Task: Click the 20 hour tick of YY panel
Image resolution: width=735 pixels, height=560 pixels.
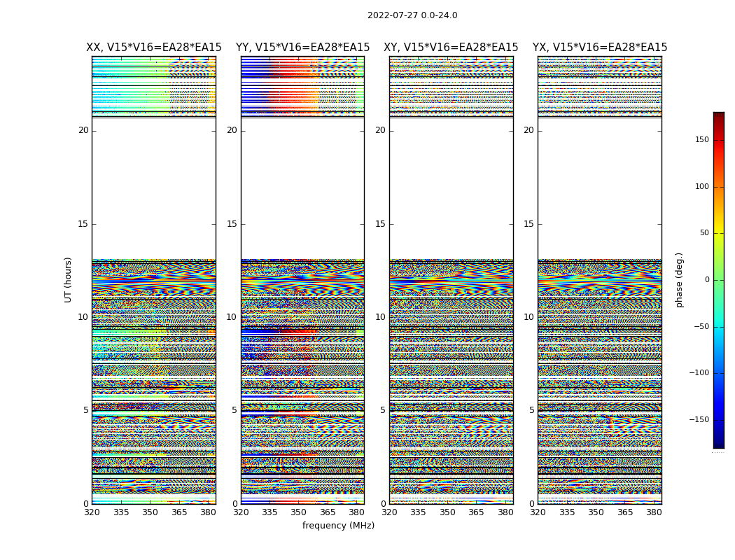Action: click(x=232, y=130)
